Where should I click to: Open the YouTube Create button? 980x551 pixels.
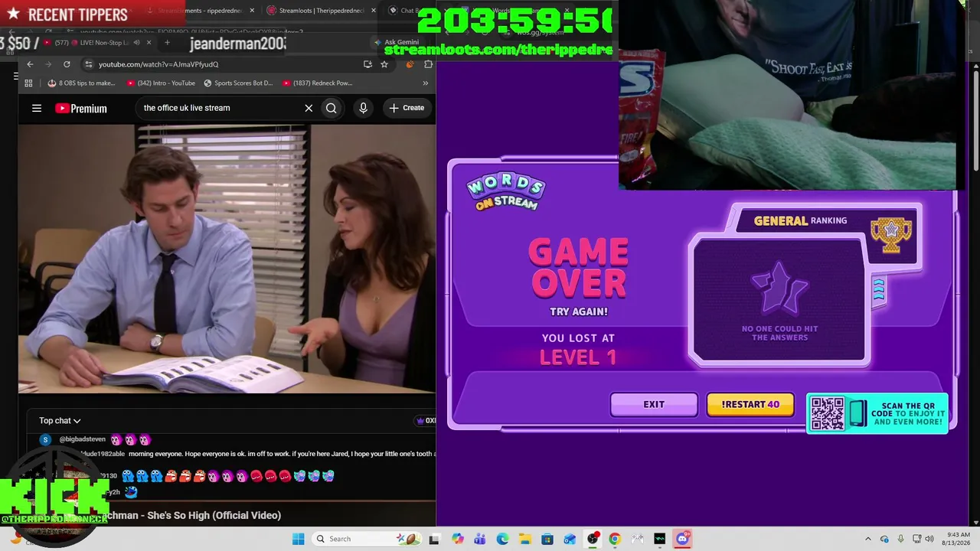(x=407, y=108)
